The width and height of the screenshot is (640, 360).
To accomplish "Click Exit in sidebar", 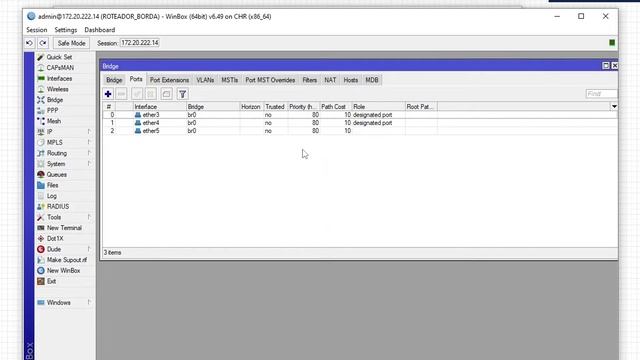I will [x=51, y=281].
